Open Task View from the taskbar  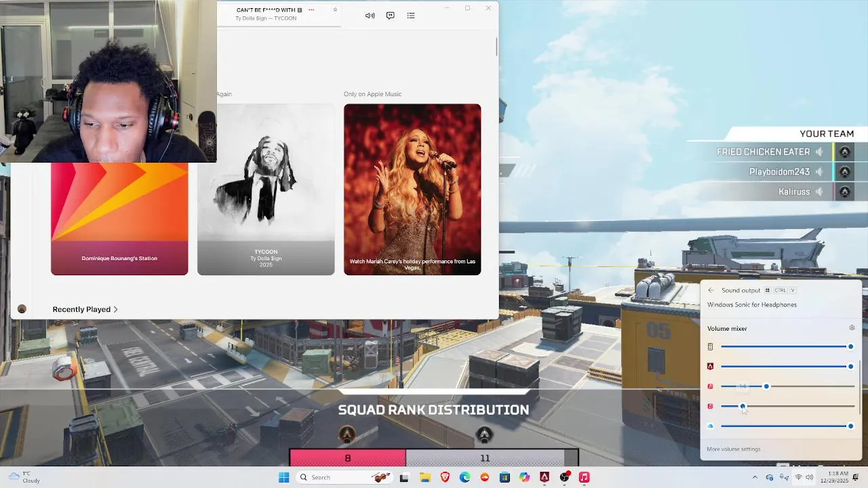click(x=404, y=477)
